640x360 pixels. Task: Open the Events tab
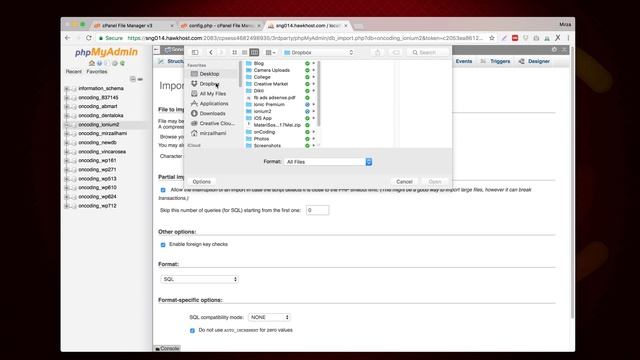click(x=464, y=61)
